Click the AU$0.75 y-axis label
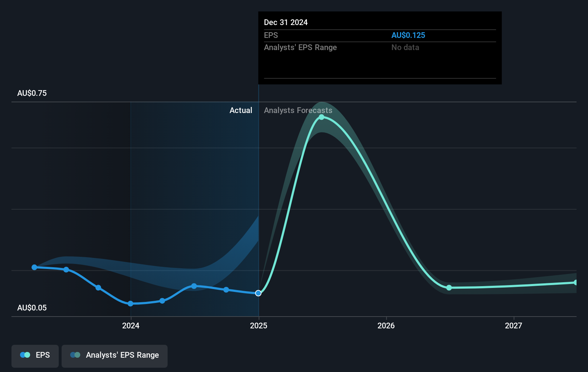588x372 pixels. point(32,93)
